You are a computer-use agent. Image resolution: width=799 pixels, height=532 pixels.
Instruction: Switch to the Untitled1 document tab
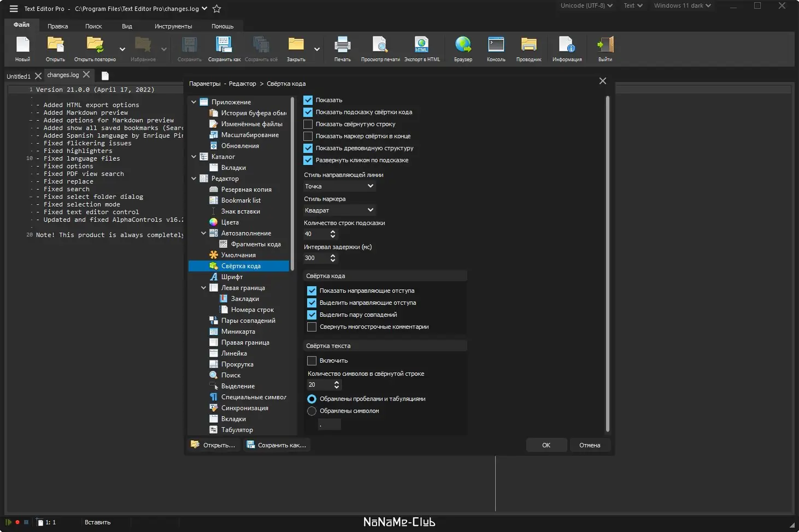[x=18, y=76]
